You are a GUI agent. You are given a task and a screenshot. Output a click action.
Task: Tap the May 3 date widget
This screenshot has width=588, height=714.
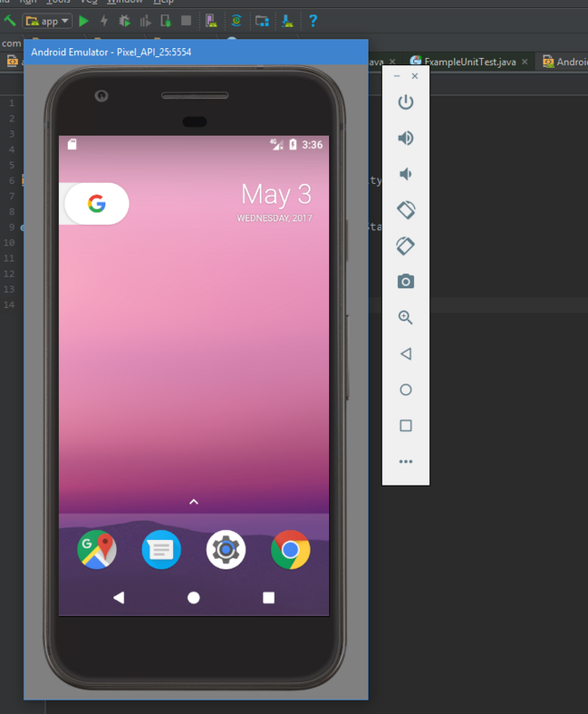pos(276,203)
